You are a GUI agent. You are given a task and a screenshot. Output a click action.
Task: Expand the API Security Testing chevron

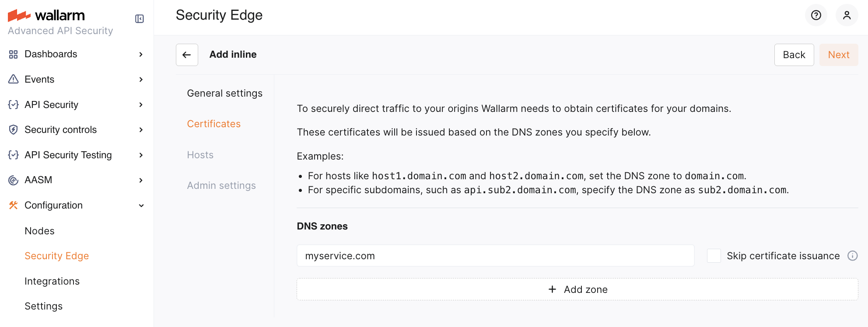pos(141,155)
